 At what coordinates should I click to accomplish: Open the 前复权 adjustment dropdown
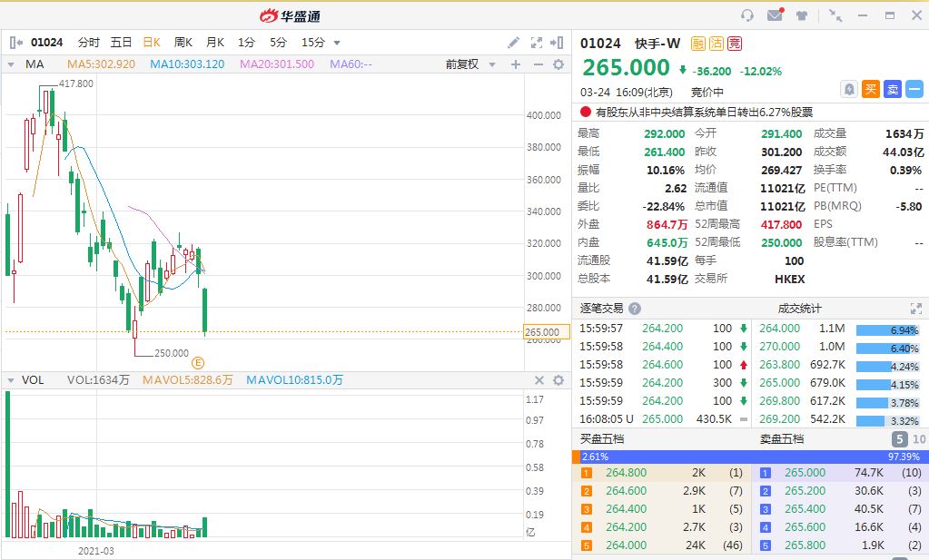pos(470,64)
